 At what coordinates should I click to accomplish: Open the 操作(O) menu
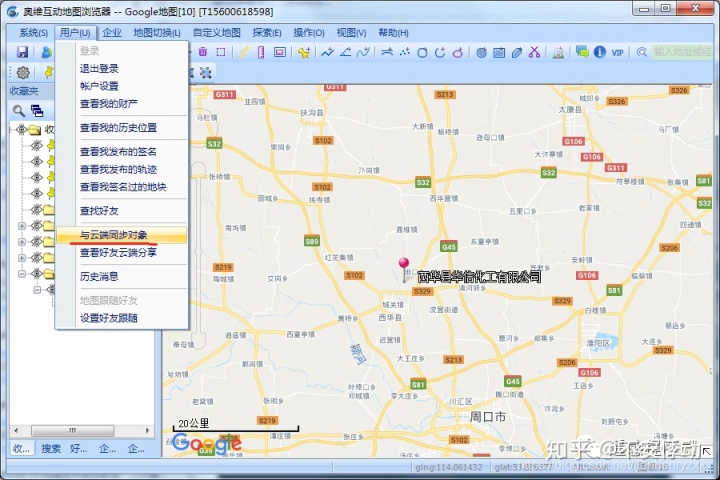(309, 33)
